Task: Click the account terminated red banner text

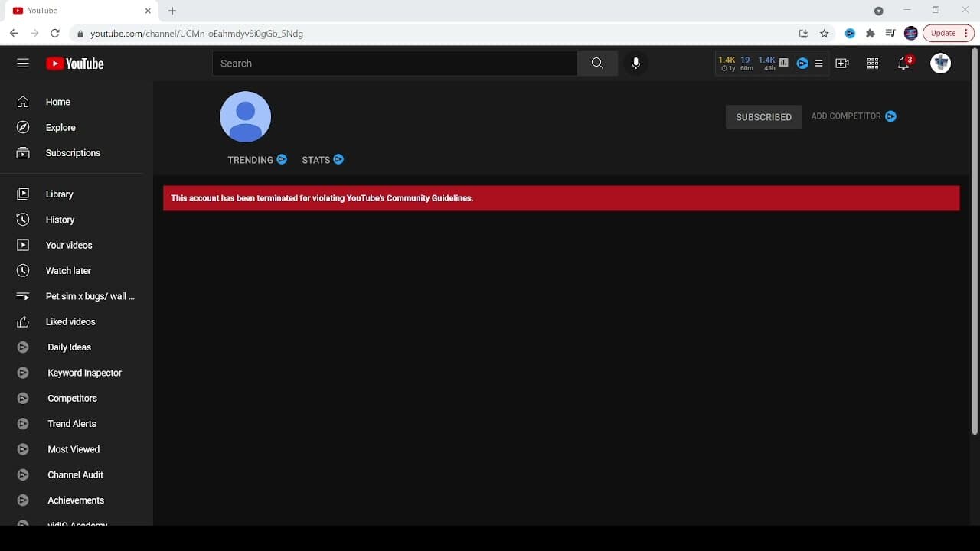Action: coord(322,198)
